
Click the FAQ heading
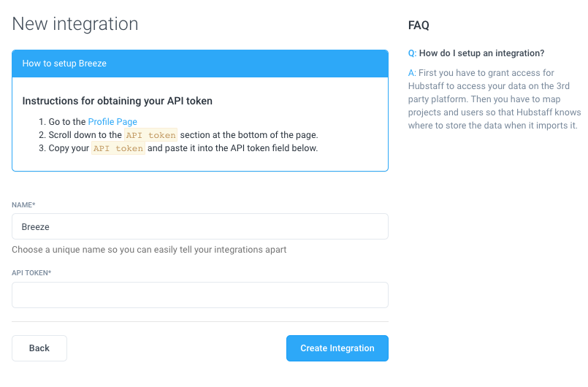pos(419,26)
